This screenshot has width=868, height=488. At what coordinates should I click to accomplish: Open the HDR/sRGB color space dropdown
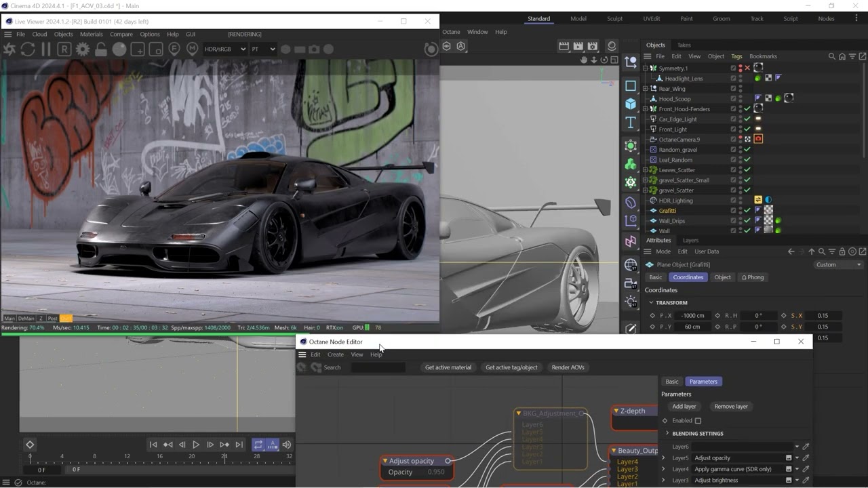pos(225,49)
